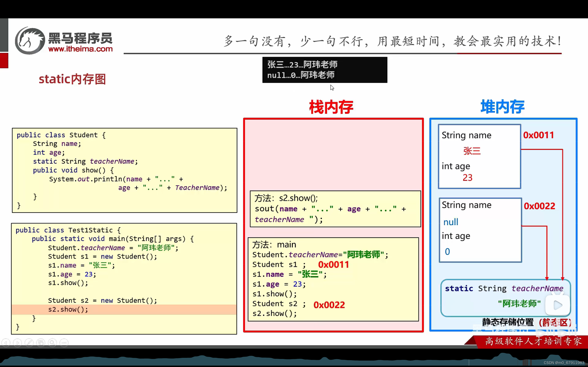This screenshot has width=588, height=367.
Task: Advance to the next slide arrow
Action: (17, 343)
